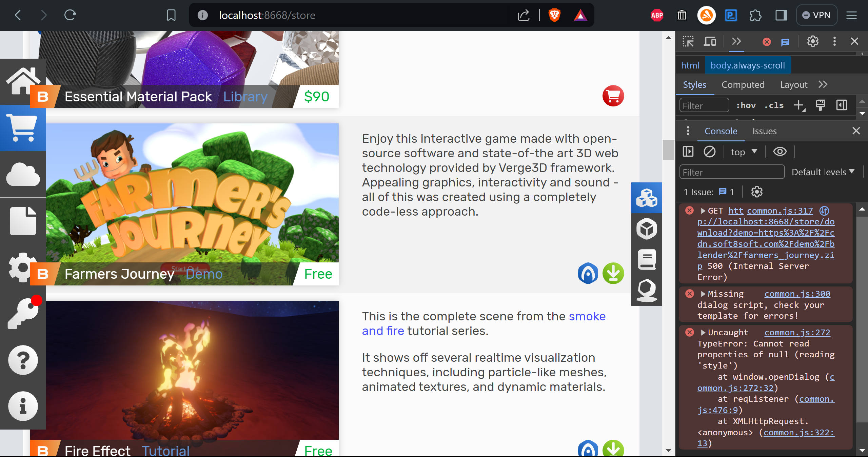Switch to the Console drawer tab

tap(721, 131)
